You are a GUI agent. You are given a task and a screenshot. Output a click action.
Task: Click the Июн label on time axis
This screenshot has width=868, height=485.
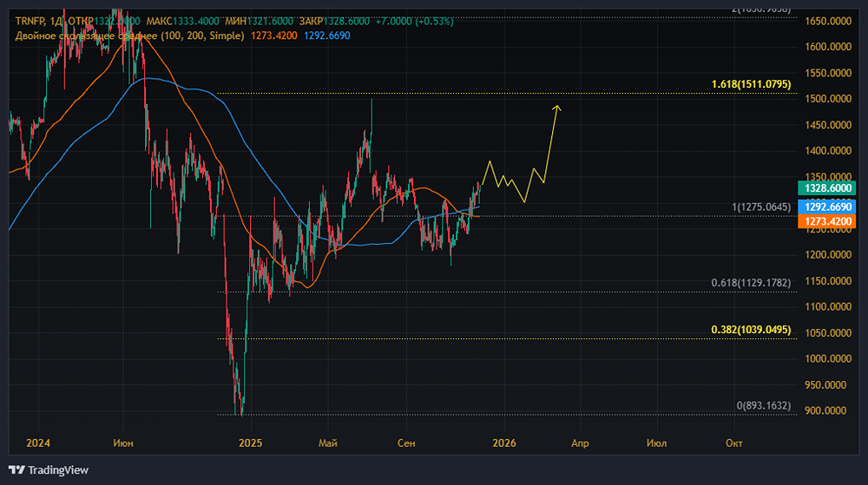click(x=123, y=443)
